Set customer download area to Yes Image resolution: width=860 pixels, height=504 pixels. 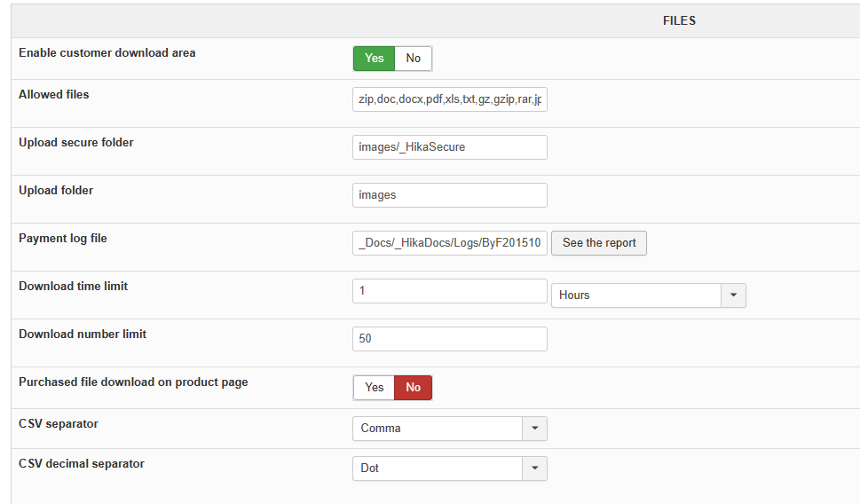coord(374,59)
